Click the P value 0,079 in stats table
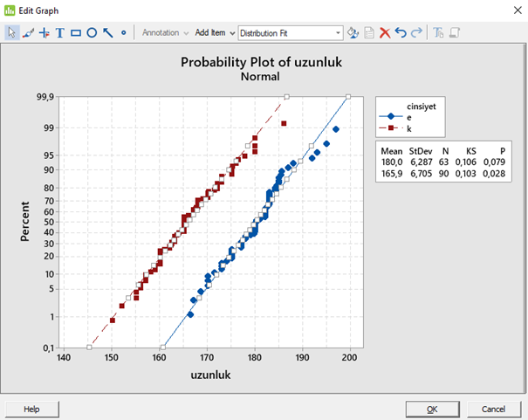This screenshot has width=528, height=420. point(494,162)
